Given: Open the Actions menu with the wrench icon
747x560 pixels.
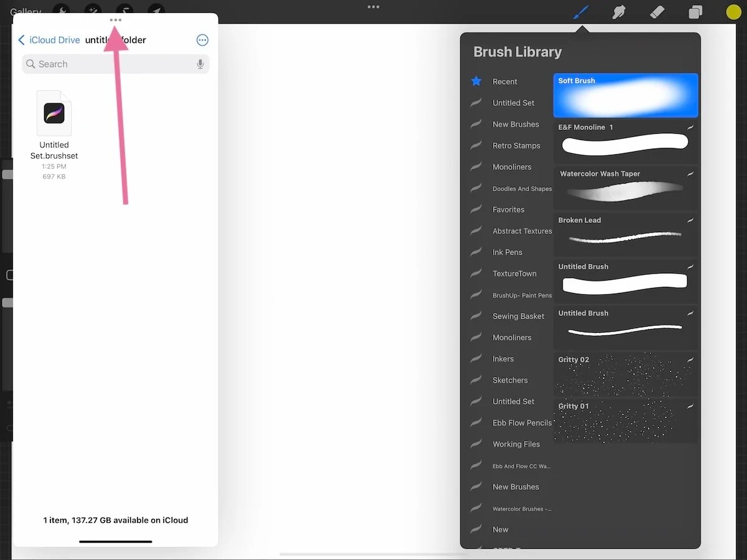Looking at the screenshot, I should (x=61, y=11).
